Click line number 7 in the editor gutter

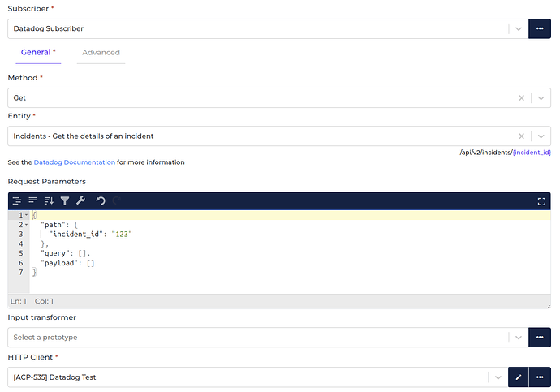click(21, 273)
